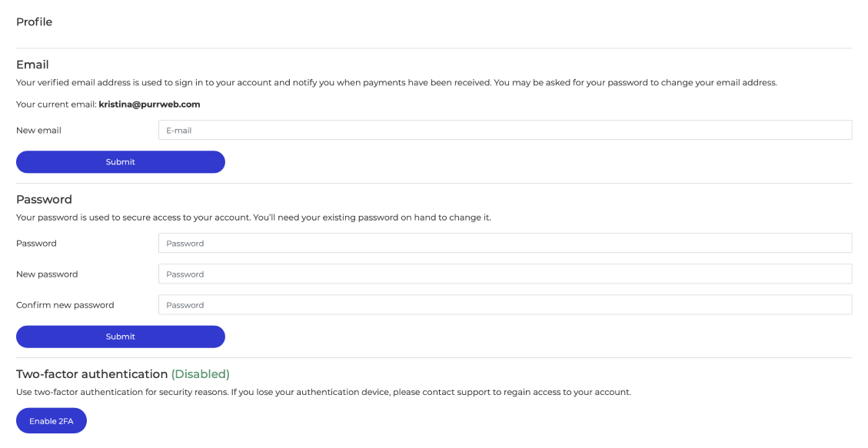868x448 pixels.
Task: Click the green (Disabled) status text
Action: pyautogui.click(x=201, y=374)
